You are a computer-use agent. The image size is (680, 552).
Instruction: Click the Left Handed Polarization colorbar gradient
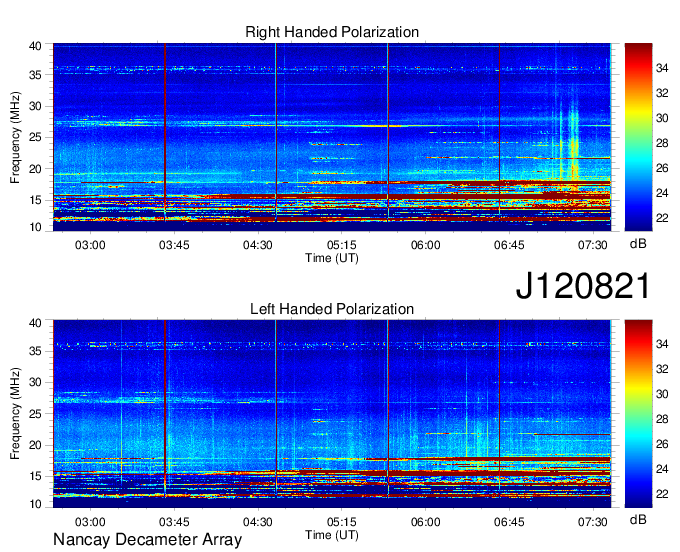tap(638, 414)
